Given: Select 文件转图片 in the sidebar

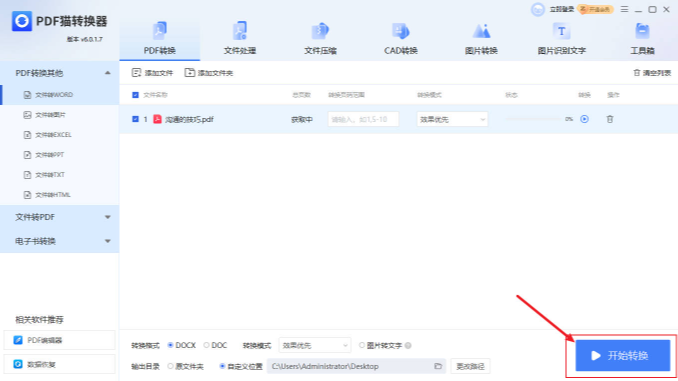Looking at the screenshot, I should pos(60,115).
